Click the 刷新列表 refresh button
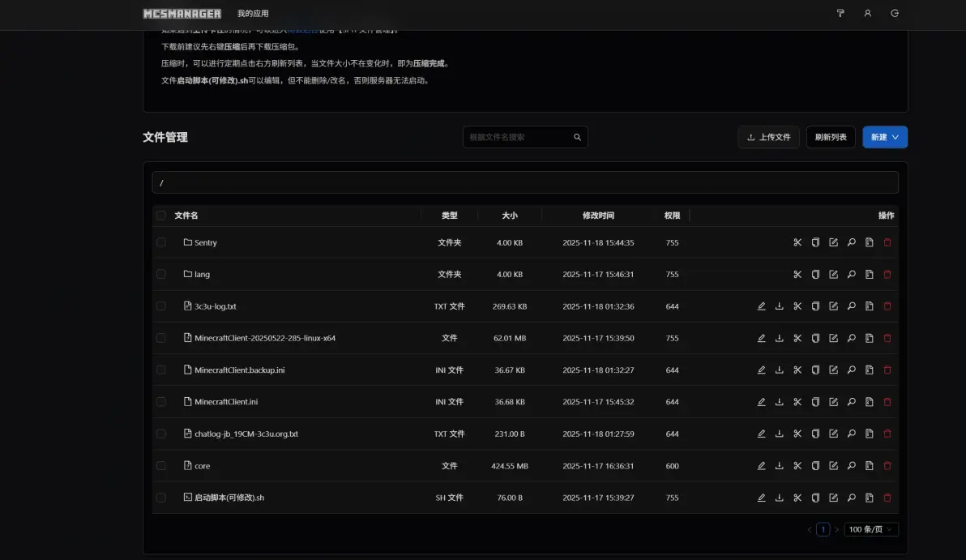 (831, 138)
